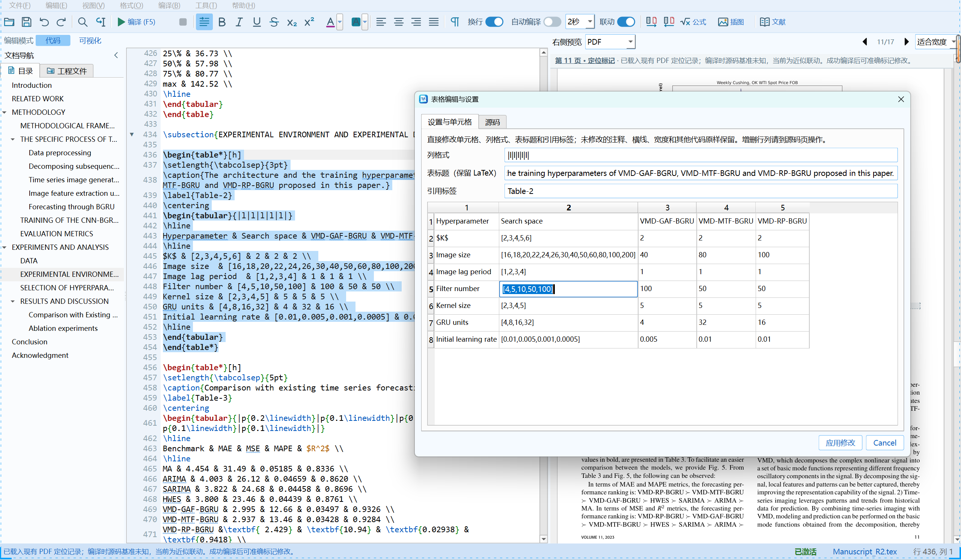Apply underline formatting icon
The width and height of the screenshot is (961, 560).
coord(257,22)
